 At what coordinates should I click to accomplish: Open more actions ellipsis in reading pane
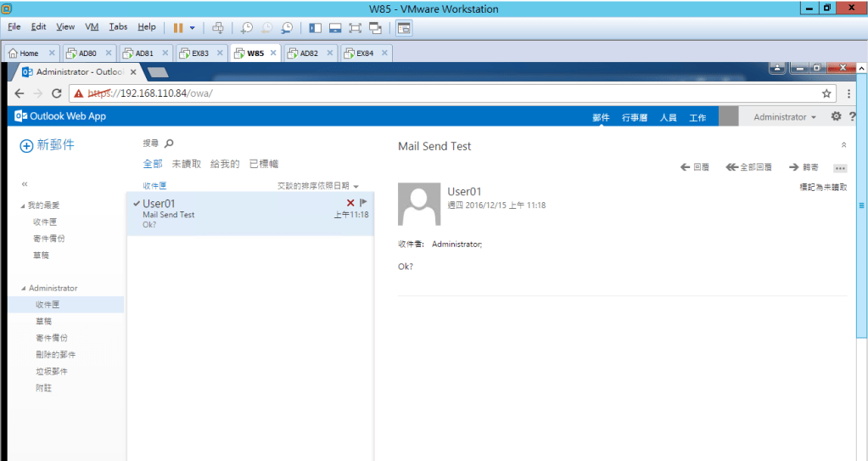[840, 168]
